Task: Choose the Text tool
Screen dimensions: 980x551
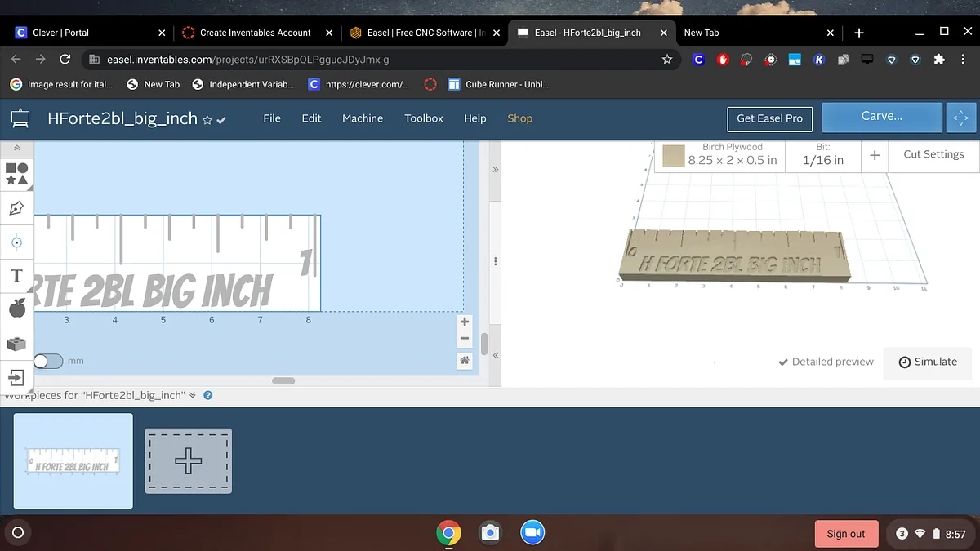Action: pyautogui.click(x=16, y=276)
